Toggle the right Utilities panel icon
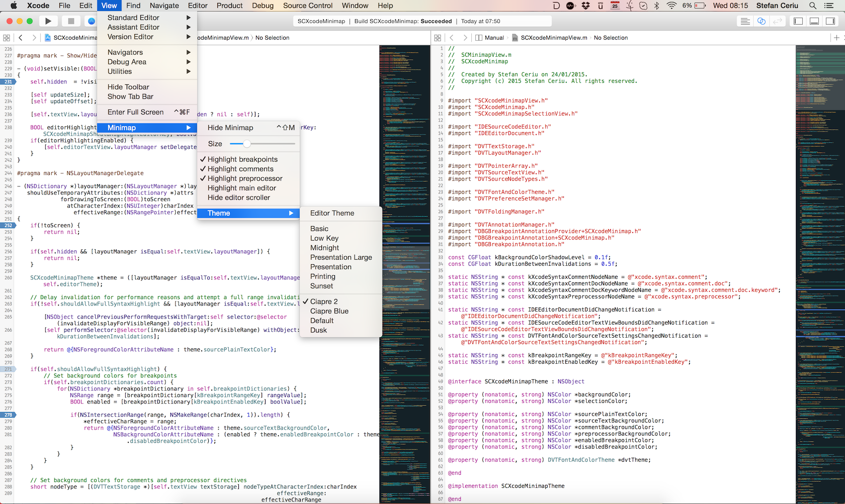The width and height of the screenshot is (845, 504). 830,21
